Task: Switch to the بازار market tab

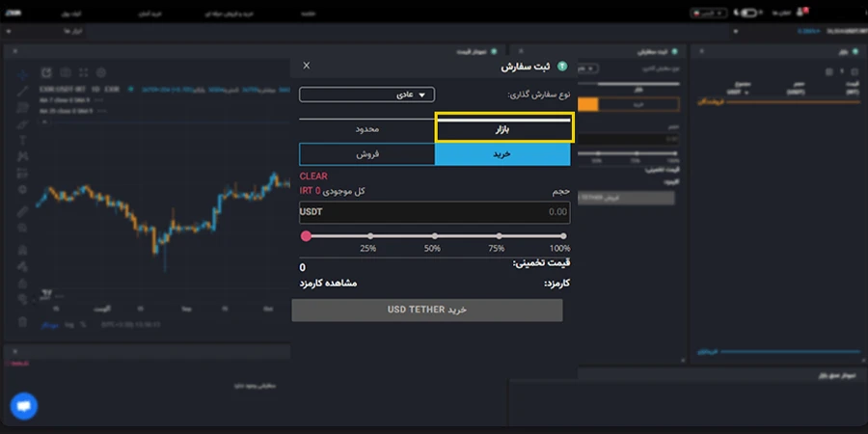Action: 502,130
